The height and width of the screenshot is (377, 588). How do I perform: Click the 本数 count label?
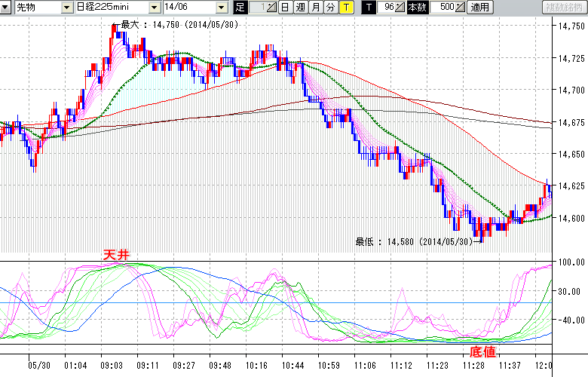417,8
